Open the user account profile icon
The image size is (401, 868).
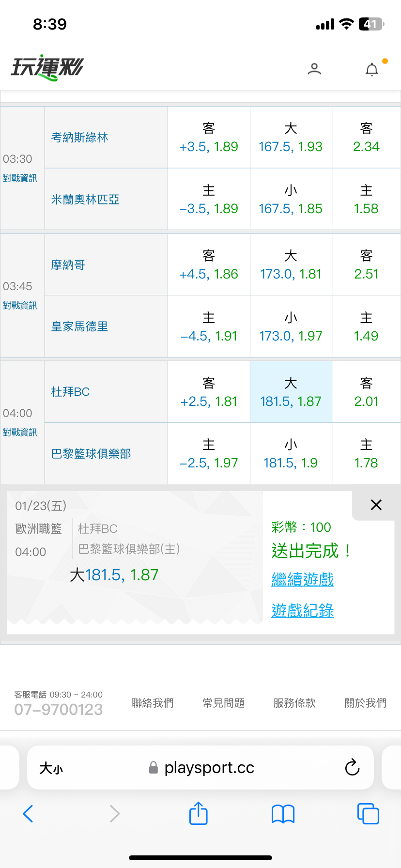coord(314,69)
